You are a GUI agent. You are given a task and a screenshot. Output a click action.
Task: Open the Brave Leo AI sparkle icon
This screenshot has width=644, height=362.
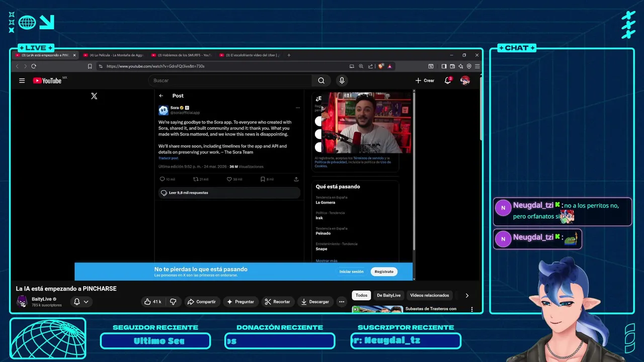coord(460,66)
